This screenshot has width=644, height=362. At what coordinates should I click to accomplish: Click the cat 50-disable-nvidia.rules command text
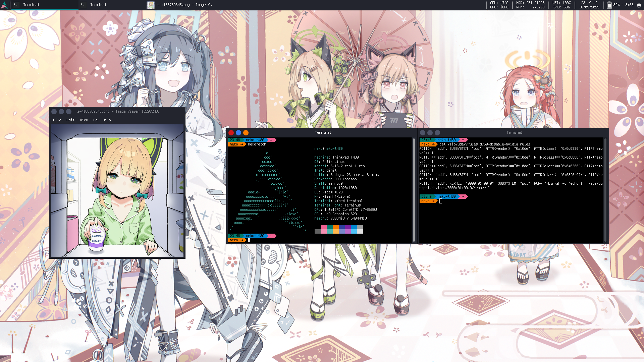click(x=485, y=144)
